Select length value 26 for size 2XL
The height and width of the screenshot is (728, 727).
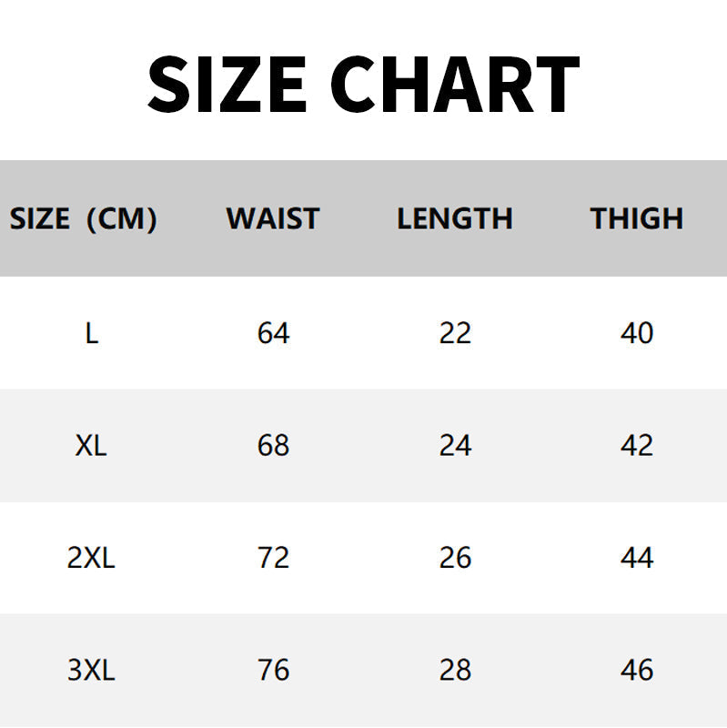pyautogui.click(x=455, y=558)
